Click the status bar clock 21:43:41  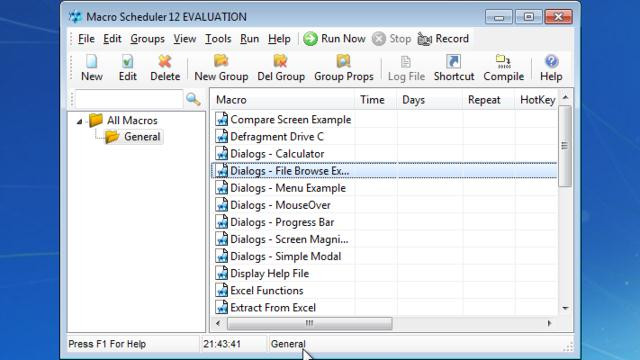pos(222,344)
